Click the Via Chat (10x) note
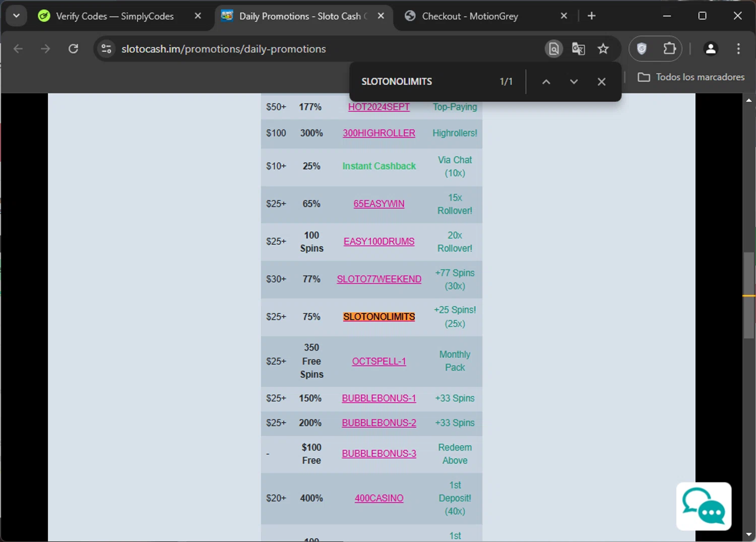 (455, 166)
